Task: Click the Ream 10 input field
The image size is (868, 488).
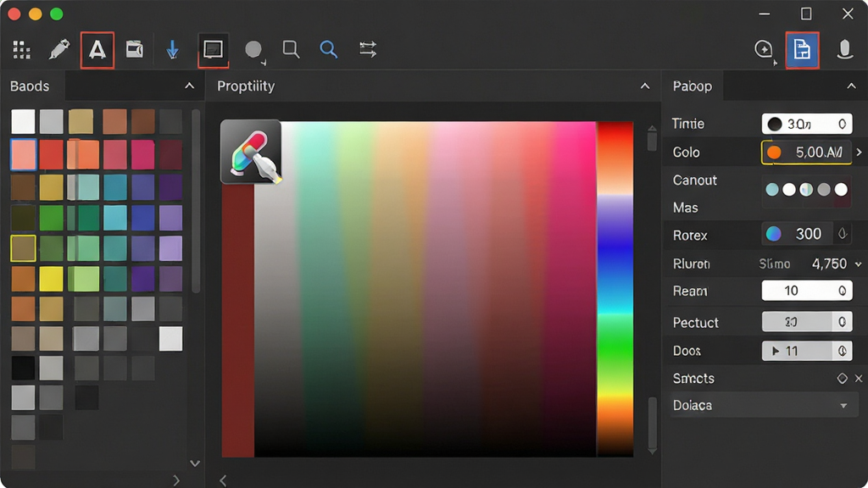Action: 807,291
